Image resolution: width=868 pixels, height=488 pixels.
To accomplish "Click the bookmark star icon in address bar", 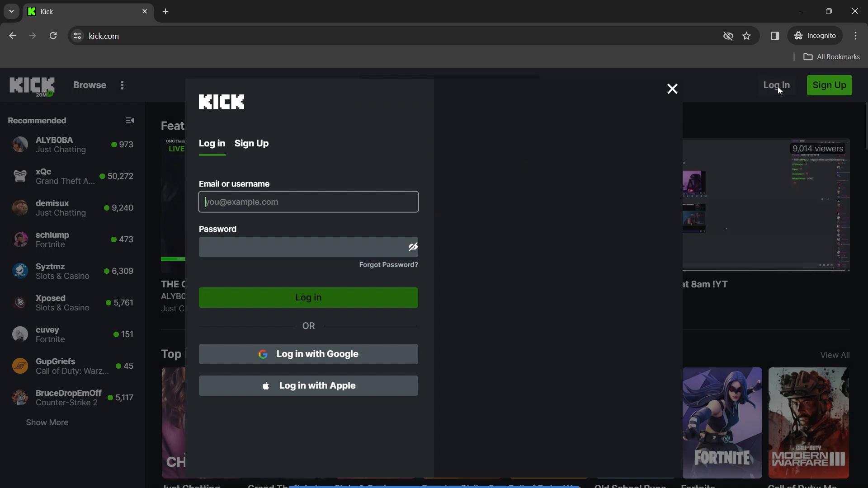I will pos(747,36).
